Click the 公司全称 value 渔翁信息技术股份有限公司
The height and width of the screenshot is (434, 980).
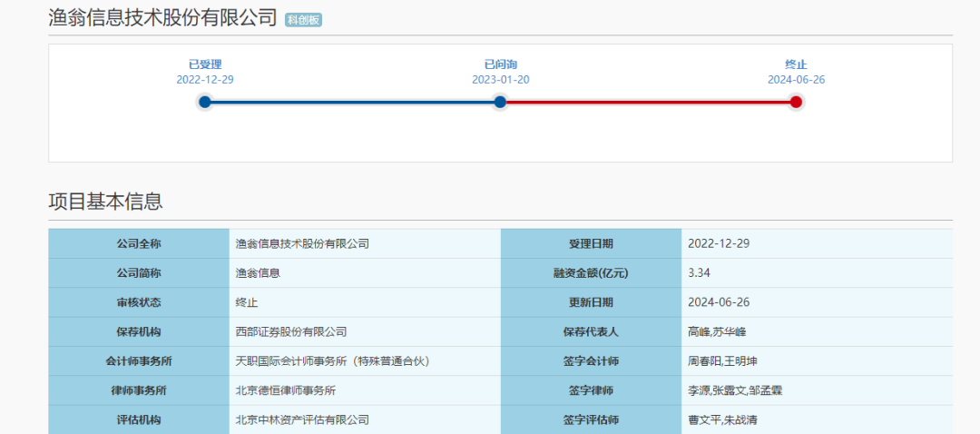(302, 244)
